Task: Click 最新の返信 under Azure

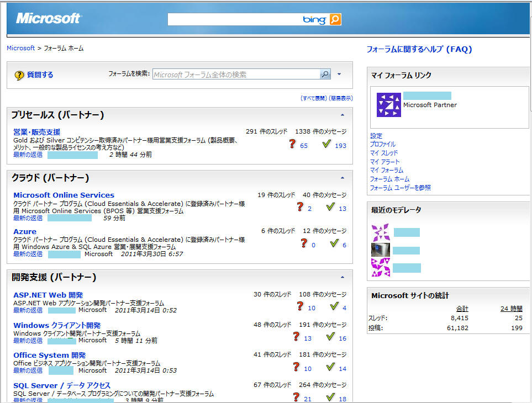Action: [28, 254]
